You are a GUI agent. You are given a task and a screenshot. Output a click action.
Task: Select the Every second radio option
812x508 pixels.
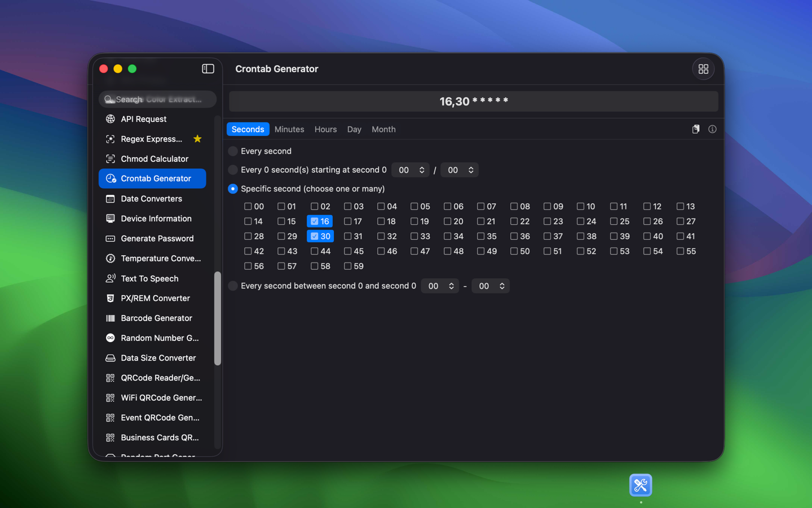pos(233,151)
